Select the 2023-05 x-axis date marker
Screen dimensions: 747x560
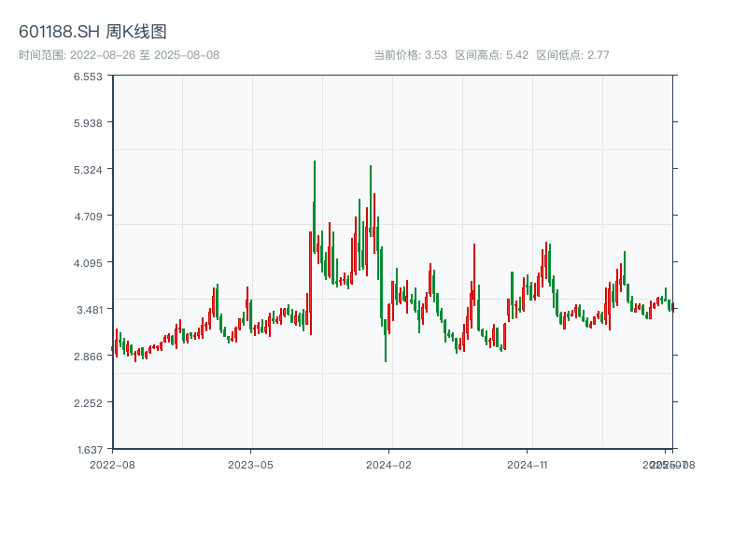point(250,464)
